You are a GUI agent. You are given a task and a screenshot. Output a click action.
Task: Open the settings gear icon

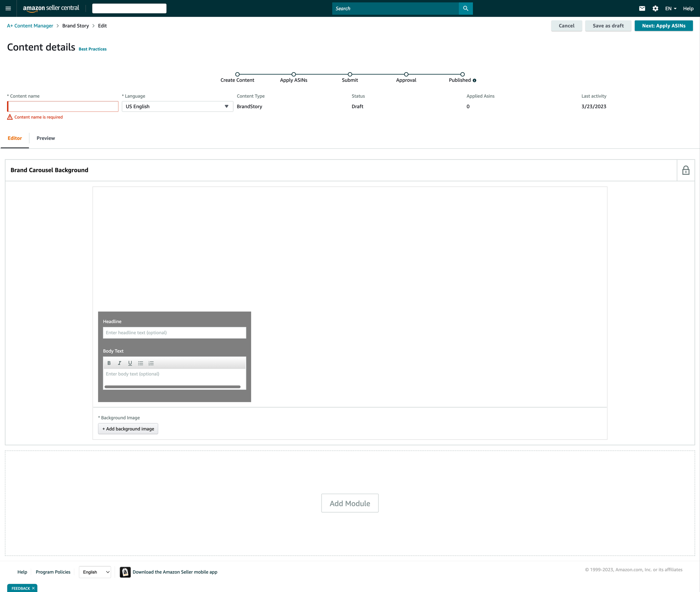[655, 8]
